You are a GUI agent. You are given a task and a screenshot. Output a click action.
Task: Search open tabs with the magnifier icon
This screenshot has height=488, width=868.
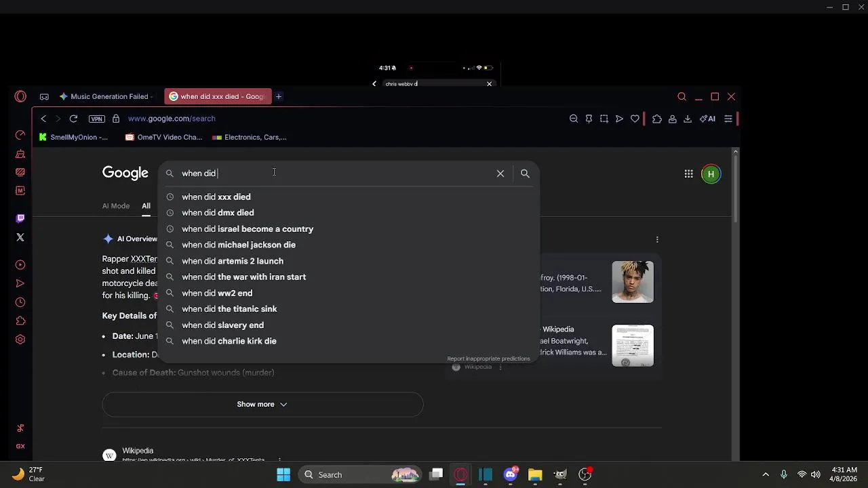tap(682, 97)
